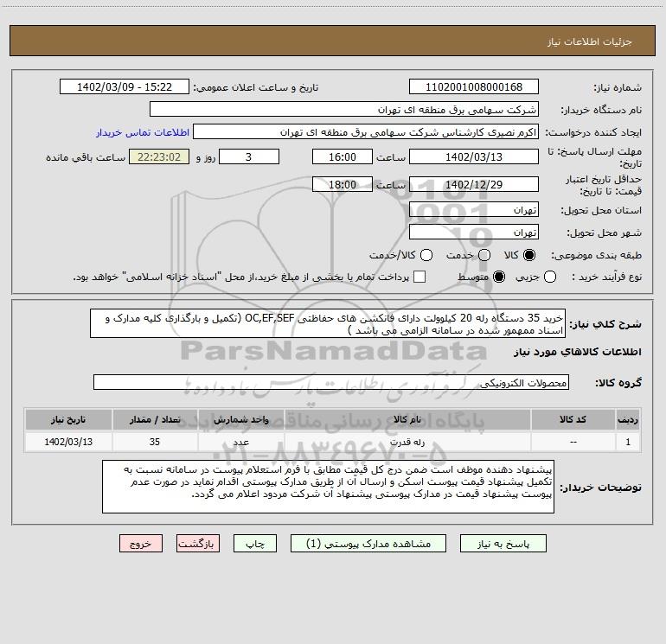Click the تعداد / مقدار column header
This screenshot has height=644, width=666.
[155, 419]
